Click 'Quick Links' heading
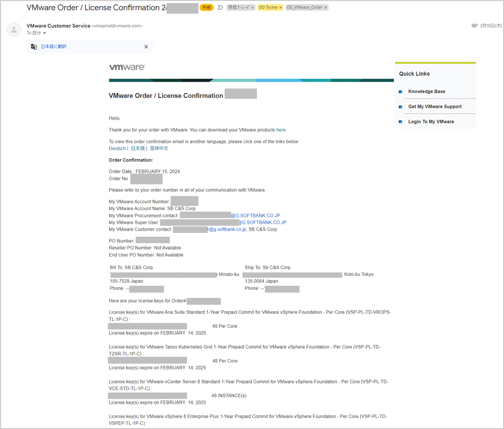The height and width of the screenshot is (429, 504). pyautogui.click(x=414, y=74)
